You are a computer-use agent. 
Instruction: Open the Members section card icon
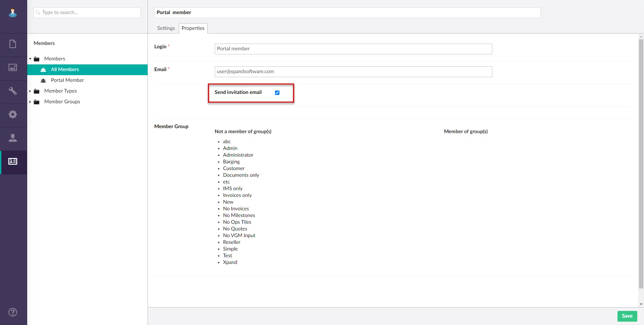[13, 161]
